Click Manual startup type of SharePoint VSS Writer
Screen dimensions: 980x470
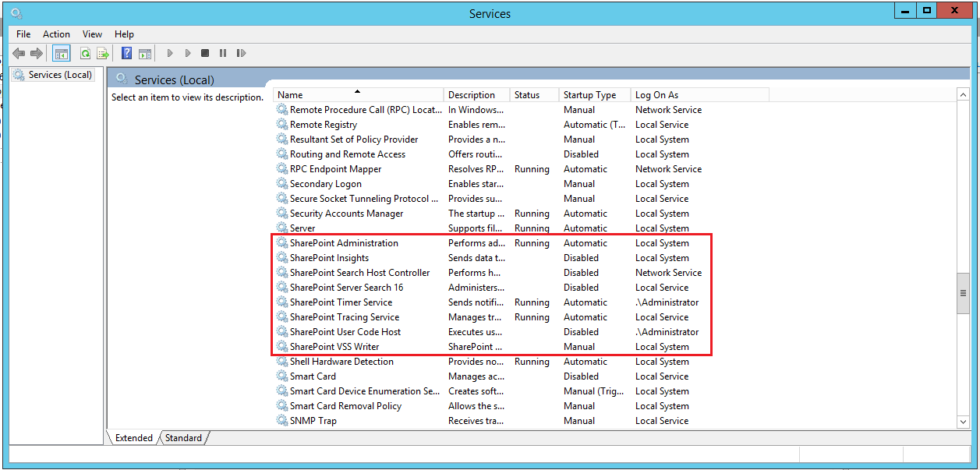click(579, 347)
